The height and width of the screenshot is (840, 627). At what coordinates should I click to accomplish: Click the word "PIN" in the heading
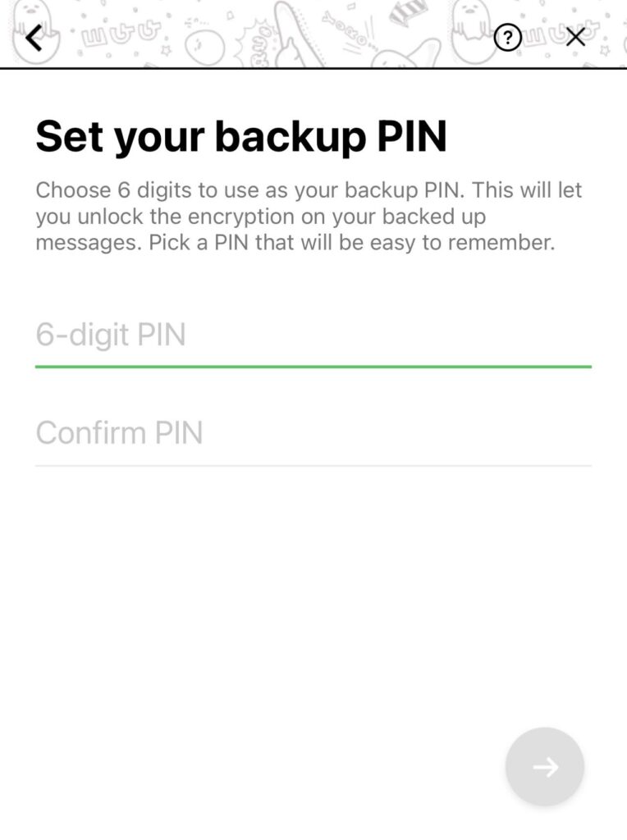click(411, 137)
